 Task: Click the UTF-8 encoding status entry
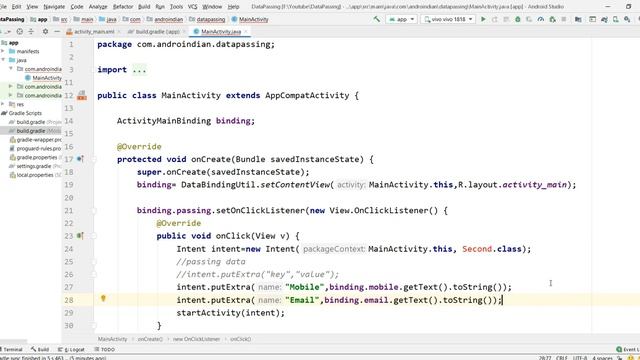580,358
